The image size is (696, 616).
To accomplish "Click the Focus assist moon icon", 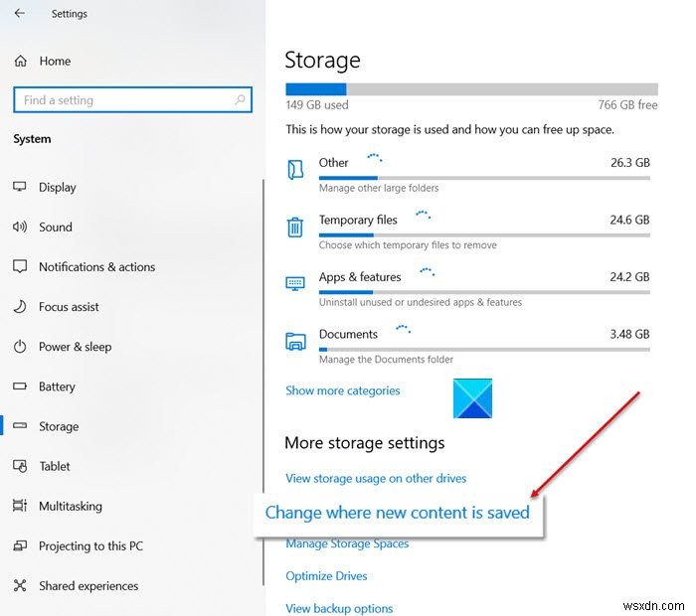I will tap(20, 306).
